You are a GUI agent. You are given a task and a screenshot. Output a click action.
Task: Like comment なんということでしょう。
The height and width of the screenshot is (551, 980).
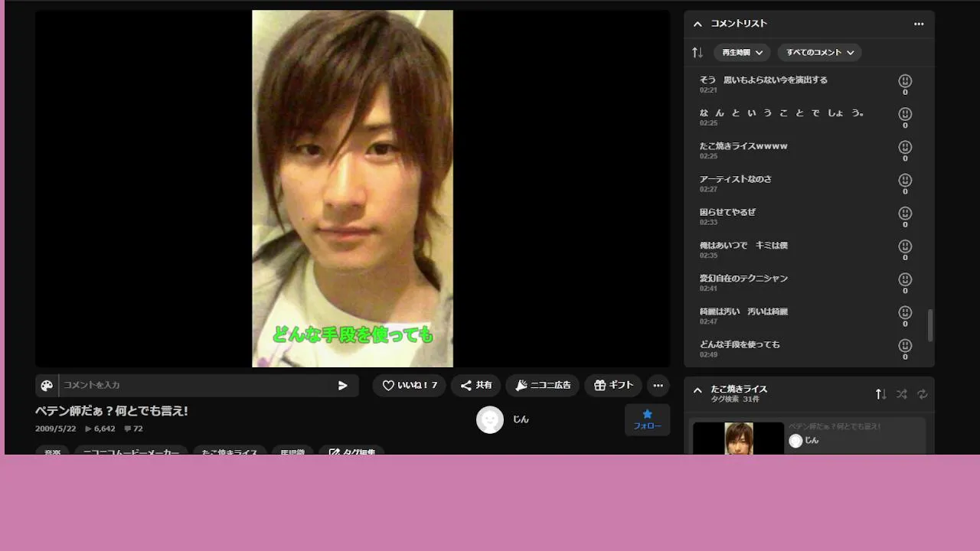pos(905,114)
